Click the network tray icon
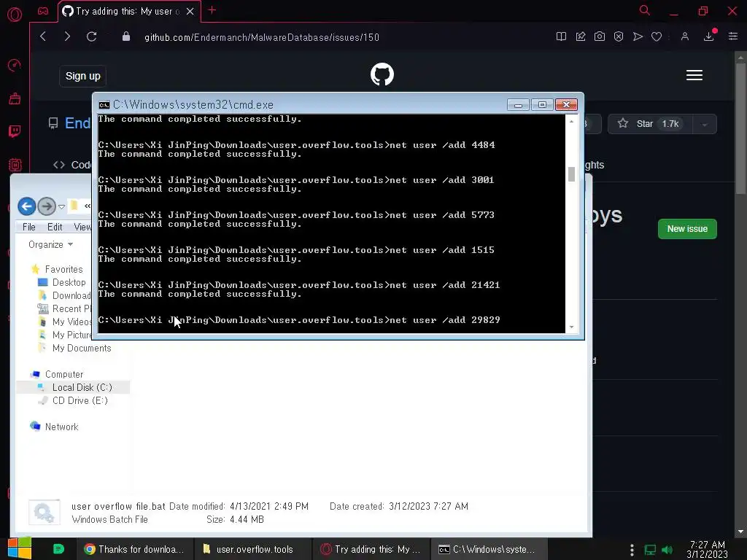This screenshot has width=747, height=560. click(x=650, y=550)
